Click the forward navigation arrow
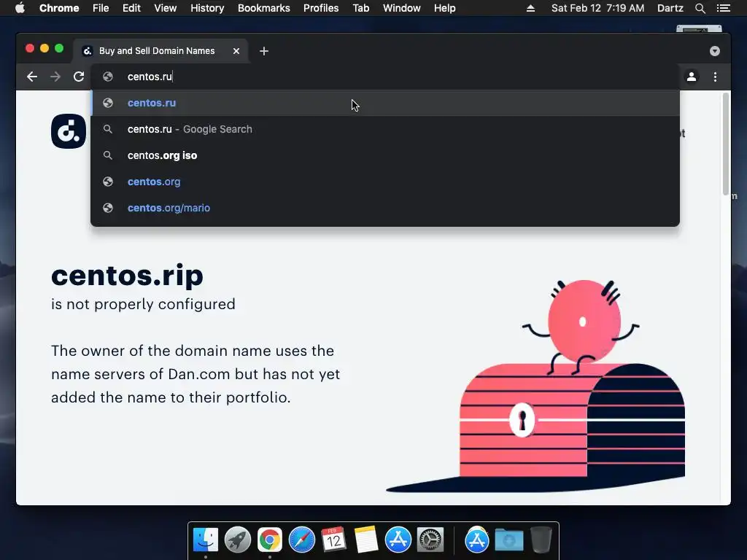Viewport: 747px width, 560px height. coord(55,77)
